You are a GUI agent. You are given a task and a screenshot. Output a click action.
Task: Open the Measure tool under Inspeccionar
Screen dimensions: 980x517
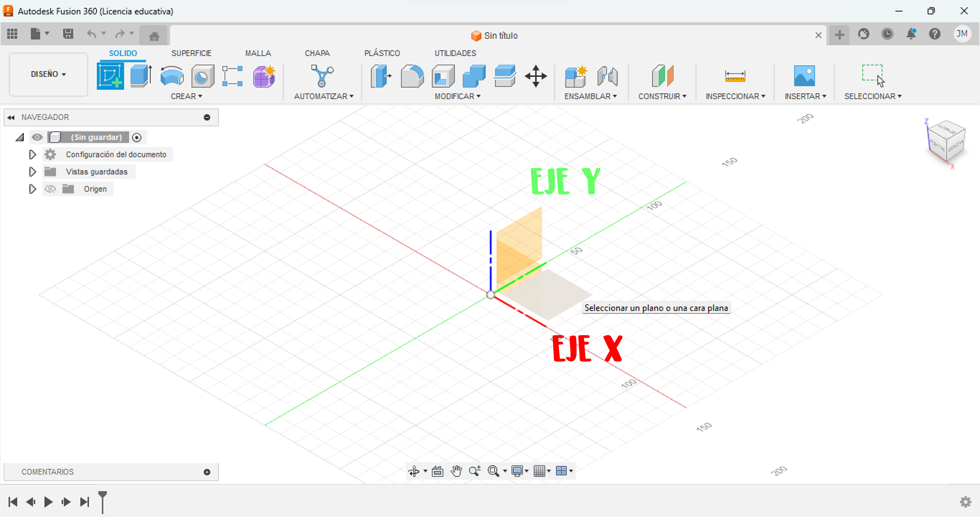pos(735,76)
